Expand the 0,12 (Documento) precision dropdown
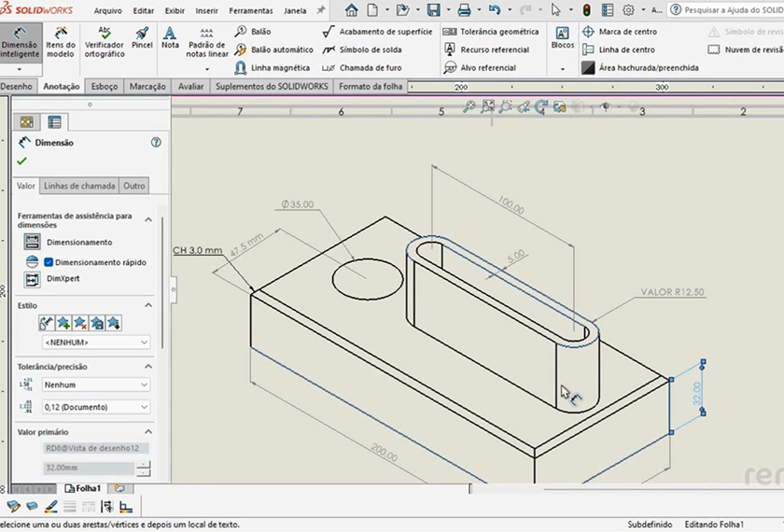 coord(95,407)
